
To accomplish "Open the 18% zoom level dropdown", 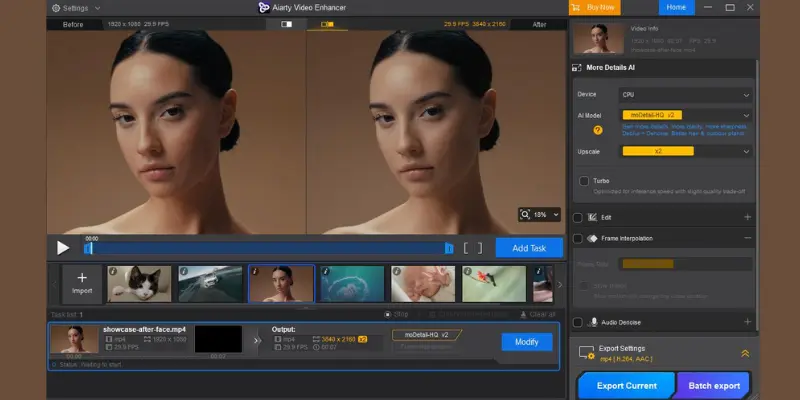I will [x=556, y=215].
